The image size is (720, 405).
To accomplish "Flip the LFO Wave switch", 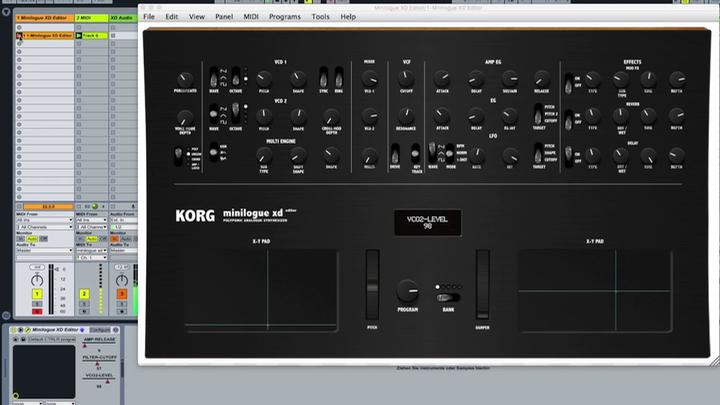I will tap(432, 152).
